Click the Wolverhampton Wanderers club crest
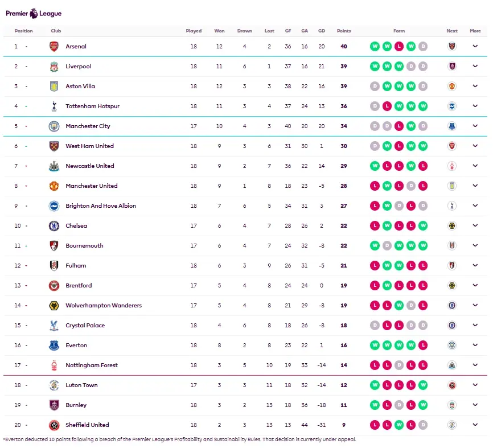 click(x=54, y=306)
